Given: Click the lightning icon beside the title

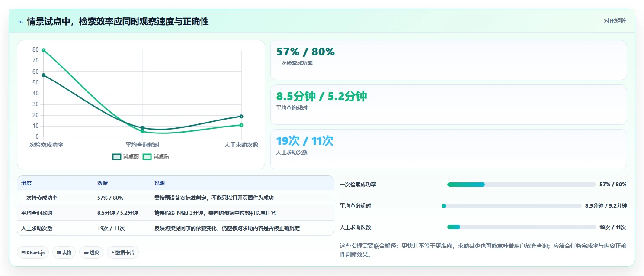Looking at the screenshot, I should [x=20, y=21].
